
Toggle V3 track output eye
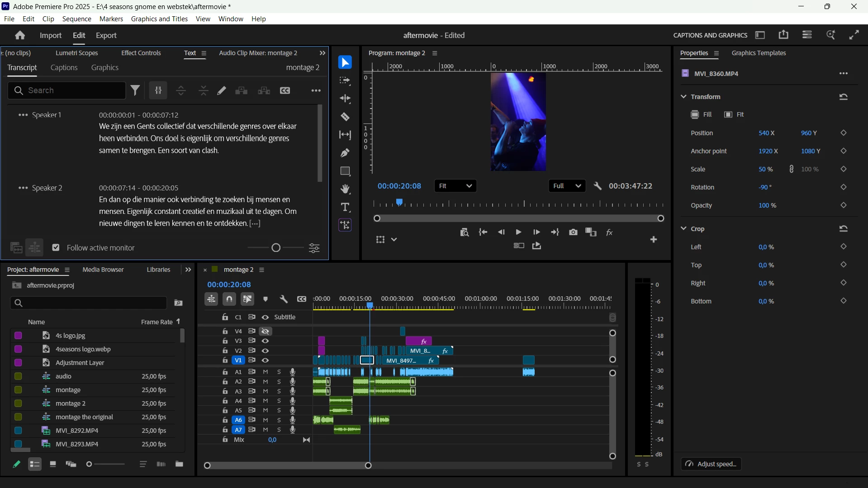coord(266,341)
